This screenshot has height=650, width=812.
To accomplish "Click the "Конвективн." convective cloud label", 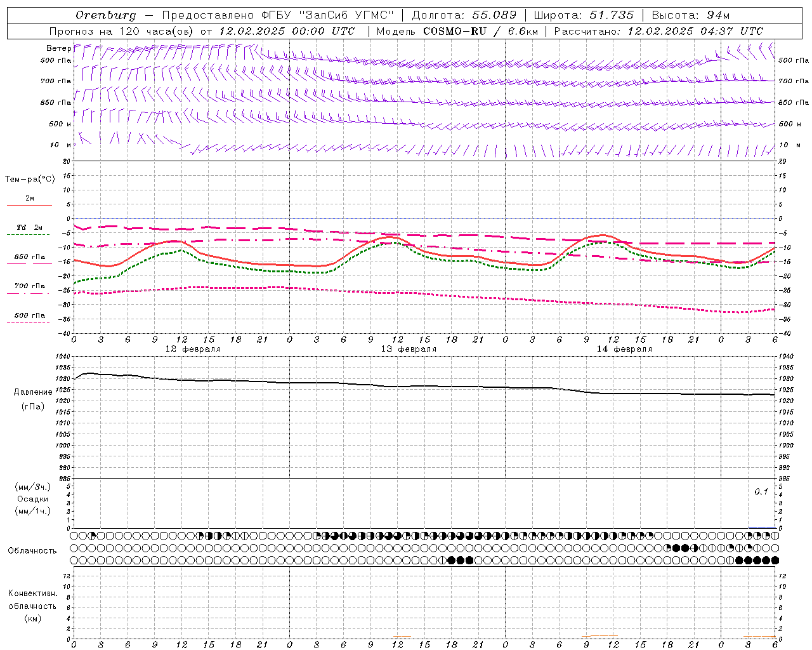I will 32,594.
